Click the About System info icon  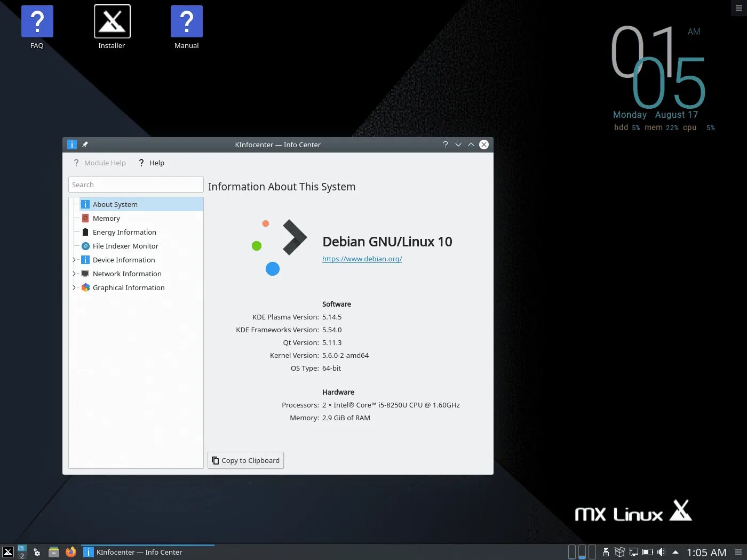85,204
